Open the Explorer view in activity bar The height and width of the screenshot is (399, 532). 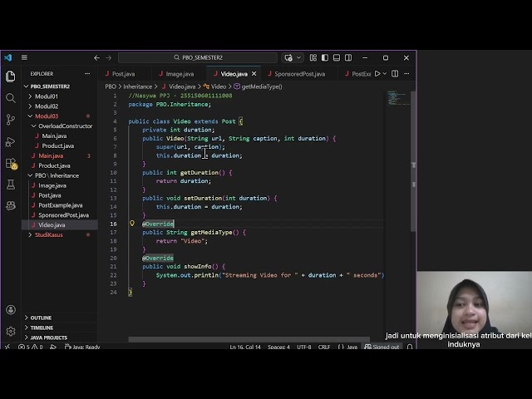point(11,76)
